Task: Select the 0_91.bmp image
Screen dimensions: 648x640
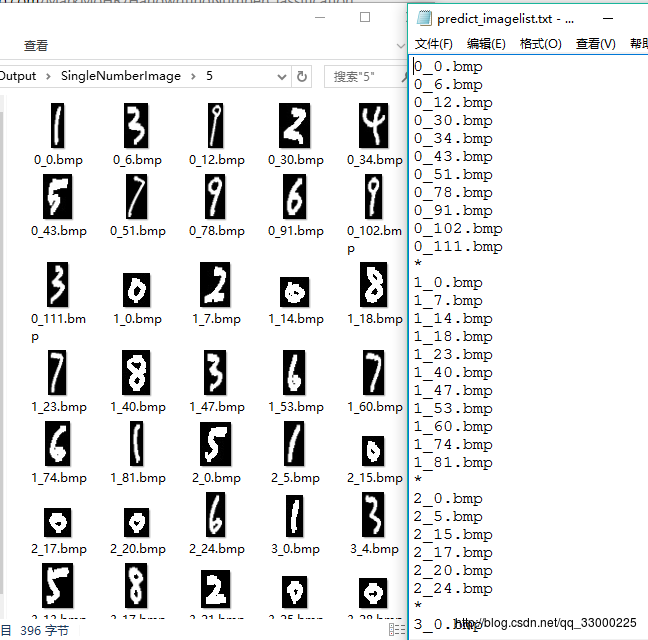Action: [295, 197]
